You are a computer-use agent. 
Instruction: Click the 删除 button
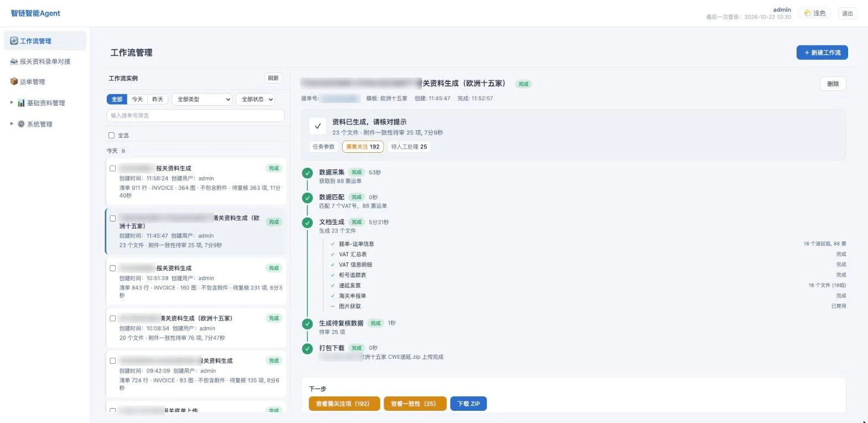pyautogui.click(x=833, y=84)
